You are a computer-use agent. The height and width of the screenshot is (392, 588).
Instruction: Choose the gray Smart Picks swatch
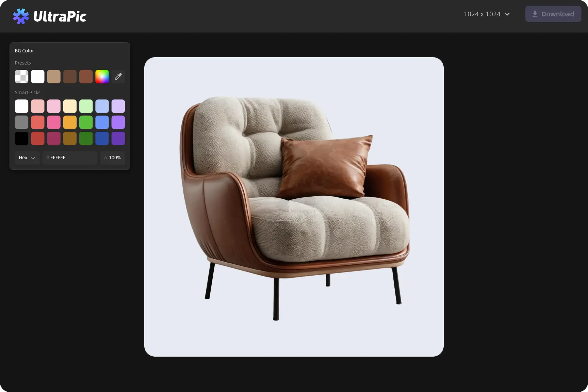[x=21, y=122]
